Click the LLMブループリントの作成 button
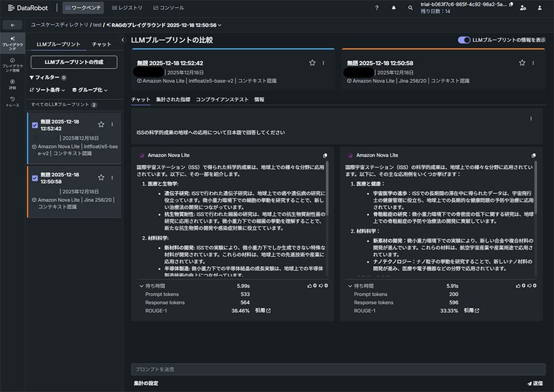554x392 pixels. [74, 62]
